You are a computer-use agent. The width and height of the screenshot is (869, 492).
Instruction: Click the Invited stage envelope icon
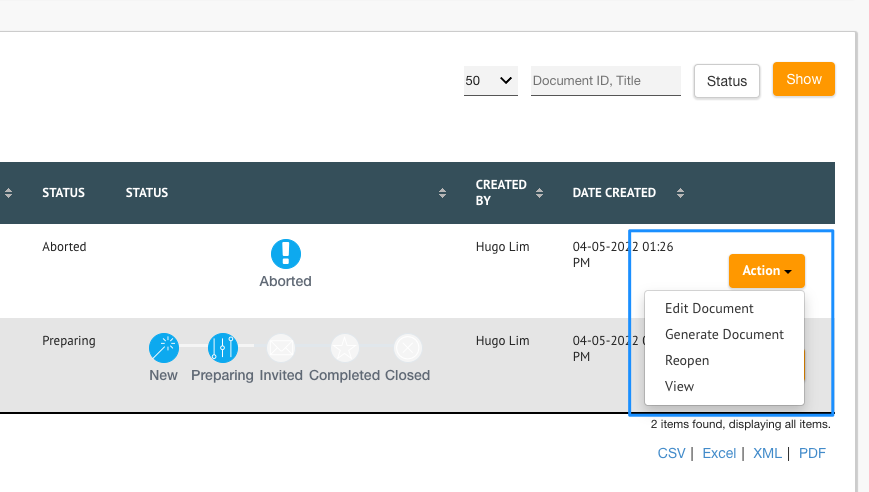(x=281, y=348)
